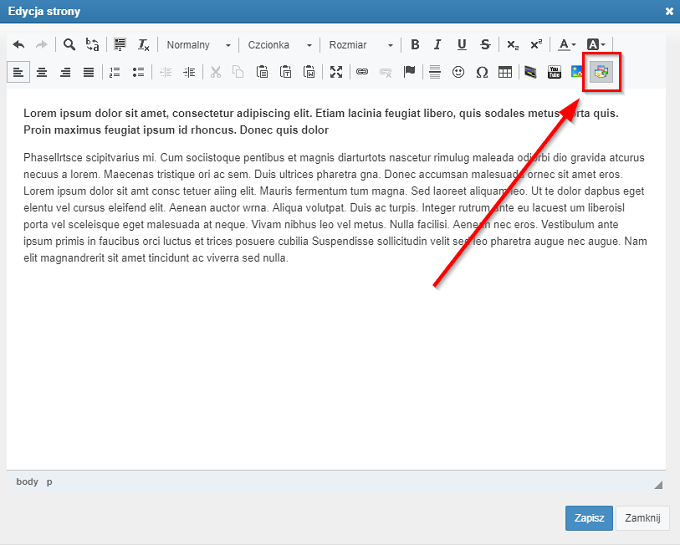Open the text color picker
The height and width of the screenshot is (545, 680).
tap(566, 45)
